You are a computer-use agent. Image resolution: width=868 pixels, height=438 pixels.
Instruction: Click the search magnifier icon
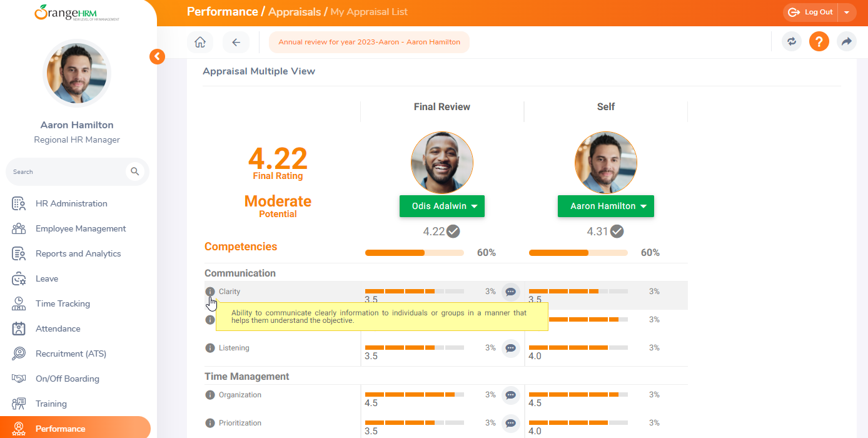tap(134, 171)
